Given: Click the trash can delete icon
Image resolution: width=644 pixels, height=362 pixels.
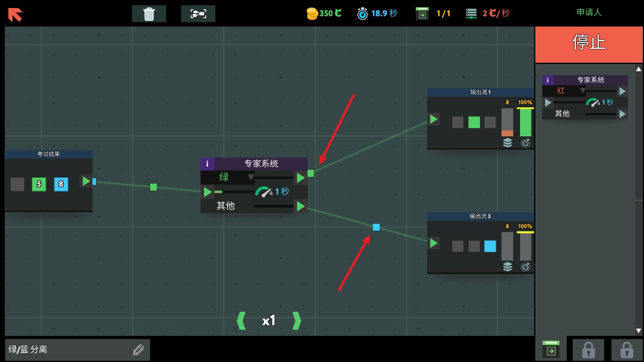Looking at the screenshot, I should tap(149, 14).
